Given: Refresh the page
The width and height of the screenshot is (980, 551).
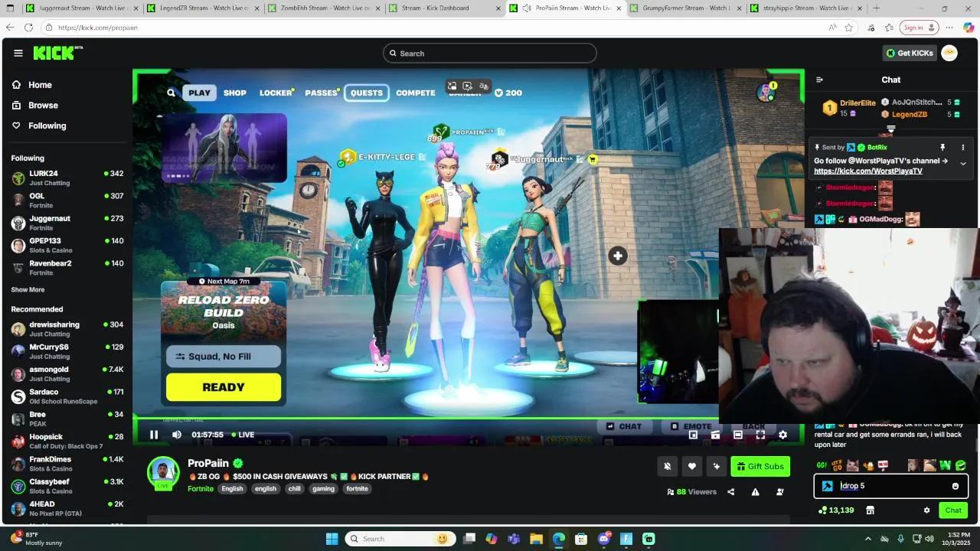Looking at the screenshot, I should click(x=28, y=28).
